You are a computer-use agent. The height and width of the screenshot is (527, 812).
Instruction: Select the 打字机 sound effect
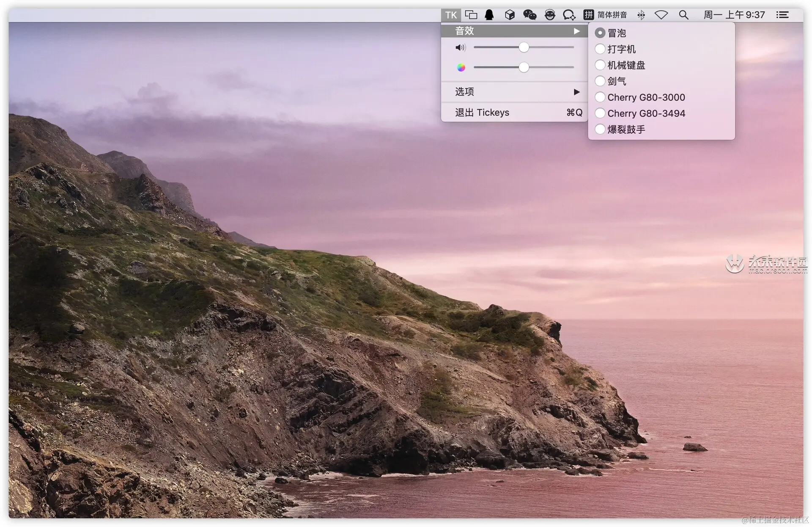[621, 49]
